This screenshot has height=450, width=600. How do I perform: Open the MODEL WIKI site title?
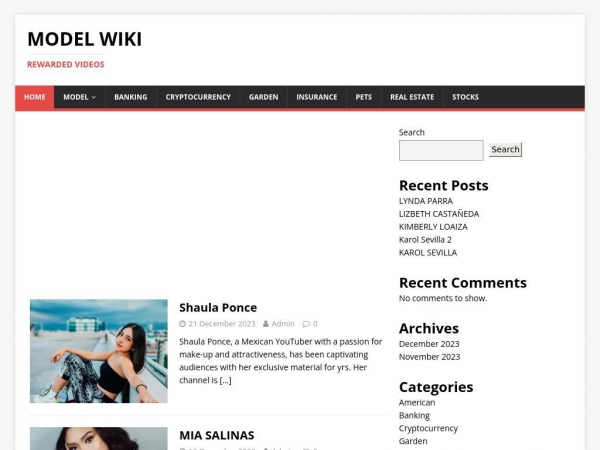[x=85, y=39]
